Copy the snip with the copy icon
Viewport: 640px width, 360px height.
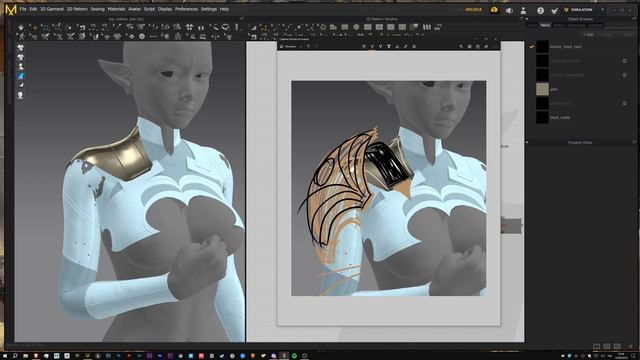point(478,47)
